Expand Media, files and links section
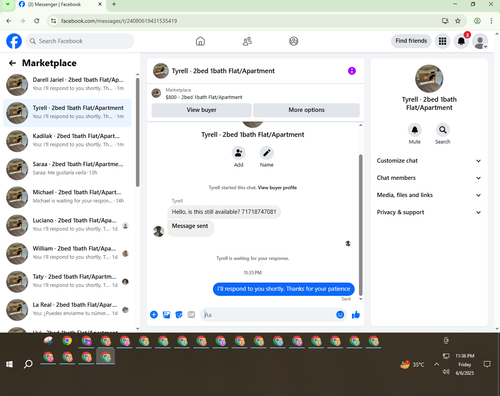 point(429,195)
